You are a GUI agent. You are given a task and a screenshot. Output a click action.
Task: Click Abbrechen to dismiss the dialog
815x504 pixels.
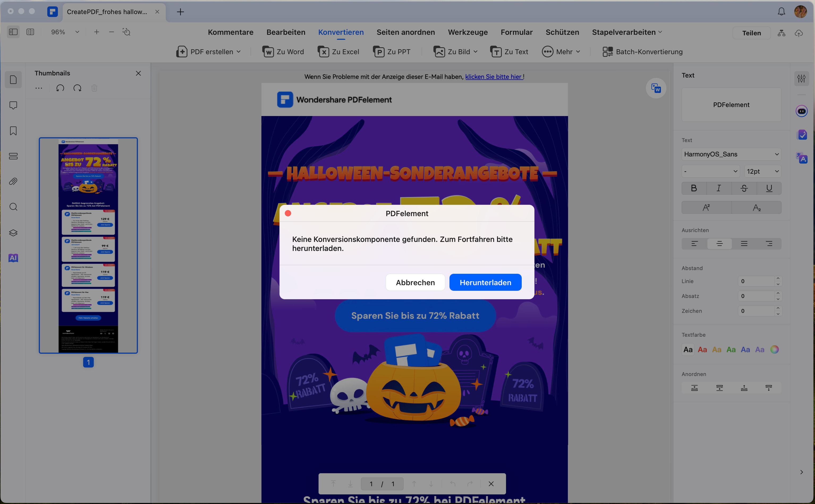point(415,282)
